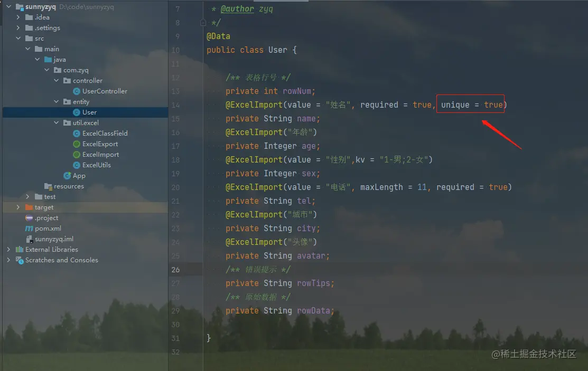Collapse the util.excel package arrow
The image size is (588, 371).
(56, 122)
